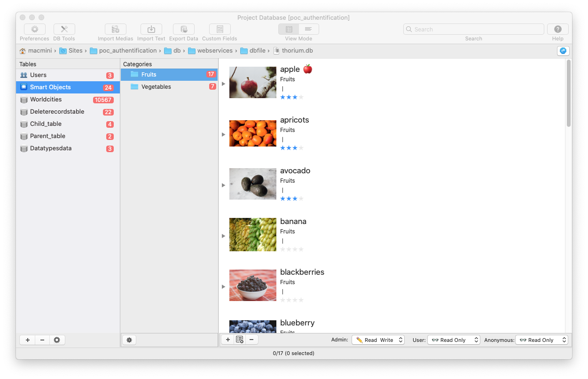
Task: Switch to thumbnail list view mode
Action: (289, 29)
